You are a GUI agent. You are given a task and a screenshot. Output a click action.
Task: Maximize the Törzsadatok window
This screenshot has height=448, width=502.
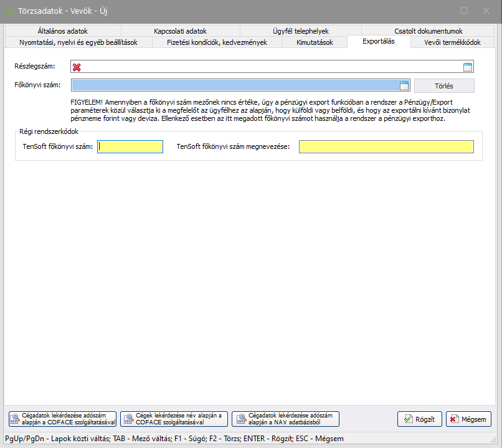click(464, 11)
